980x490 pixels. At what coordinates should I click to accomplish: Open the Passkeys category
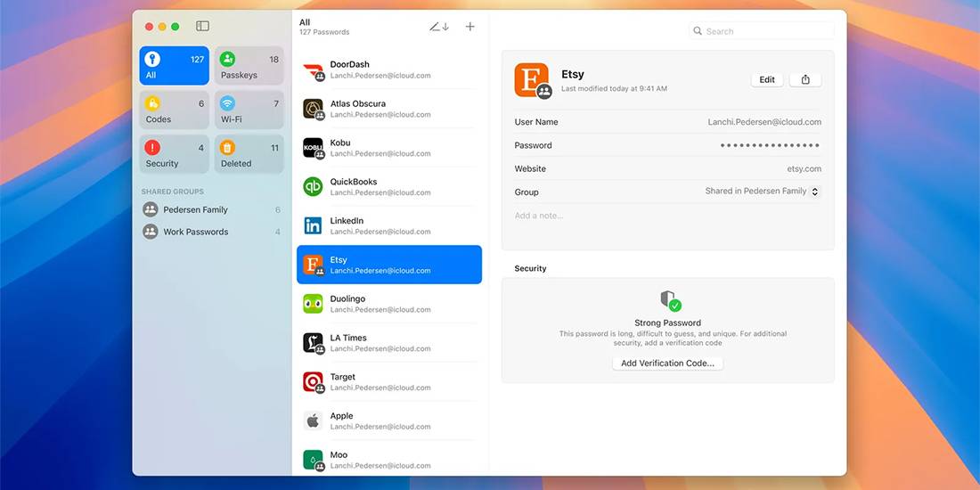(249, 66)
